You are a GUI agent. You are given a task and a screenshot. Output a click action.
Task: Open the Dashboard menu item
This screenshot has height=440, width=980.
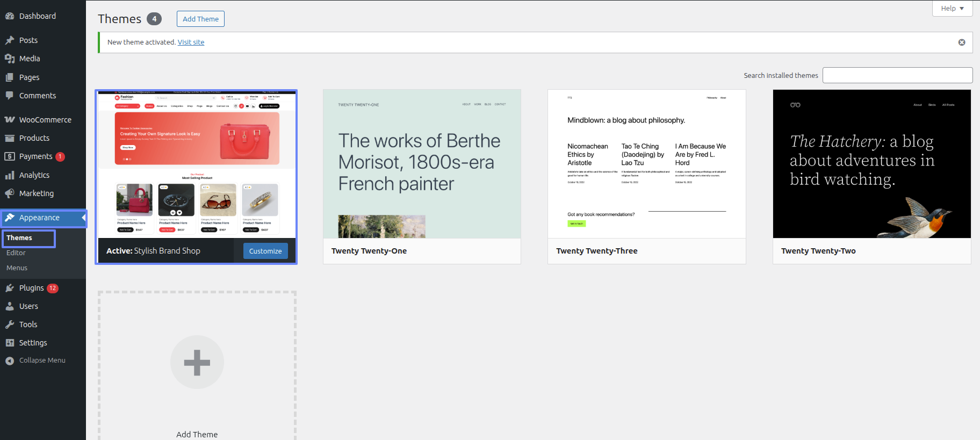[38, 16]
